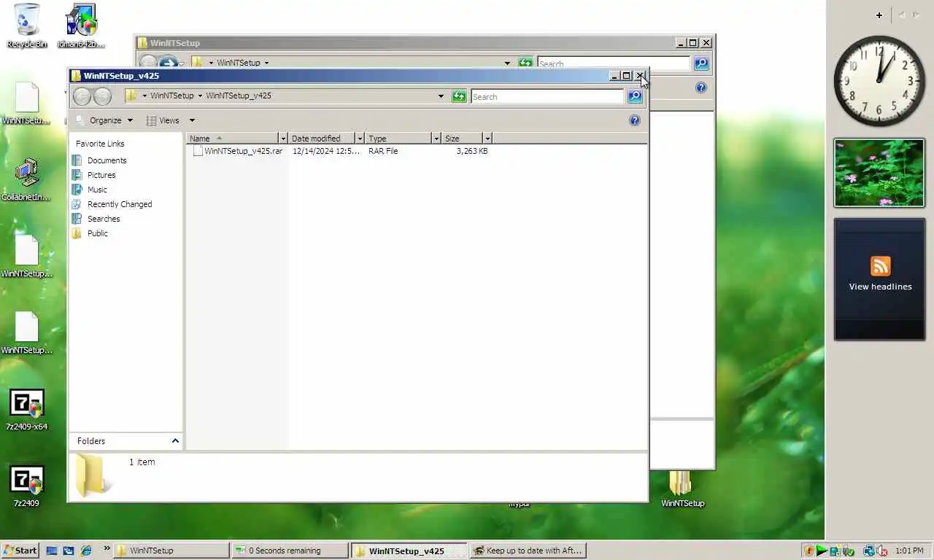Open the Start menu

click(20, 551)
